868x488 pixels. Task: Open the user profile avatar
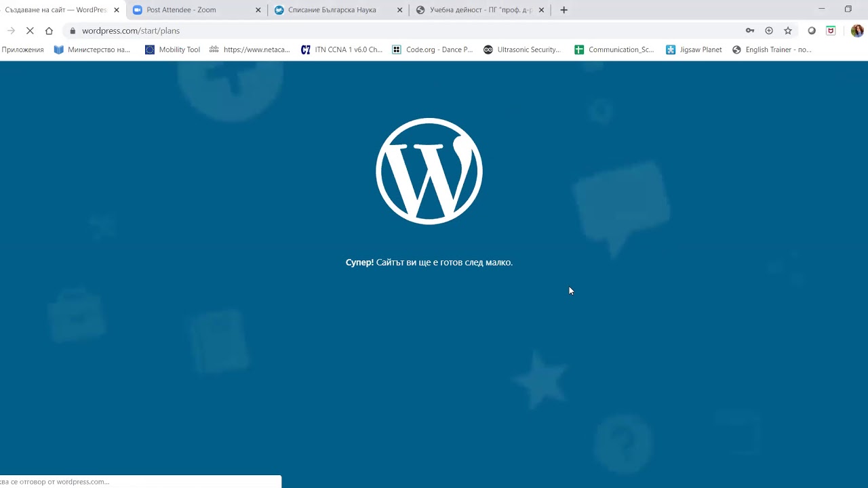pyautogui.click(x=857, y=30)
